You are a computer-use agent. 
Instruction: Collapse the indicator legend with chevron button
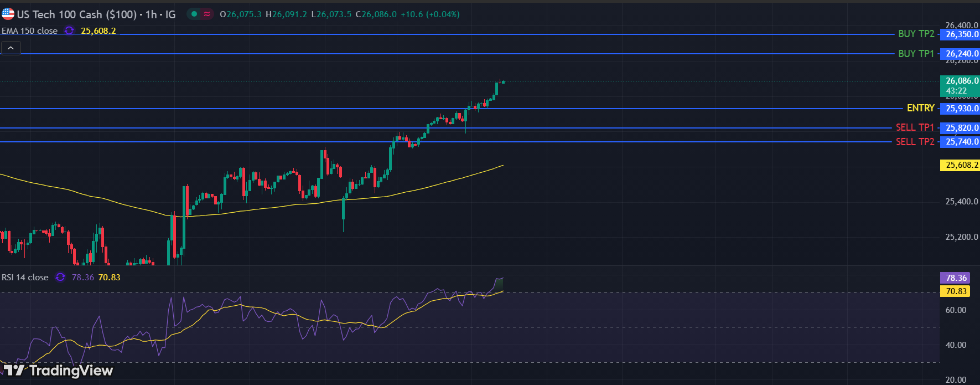[11, 48]
